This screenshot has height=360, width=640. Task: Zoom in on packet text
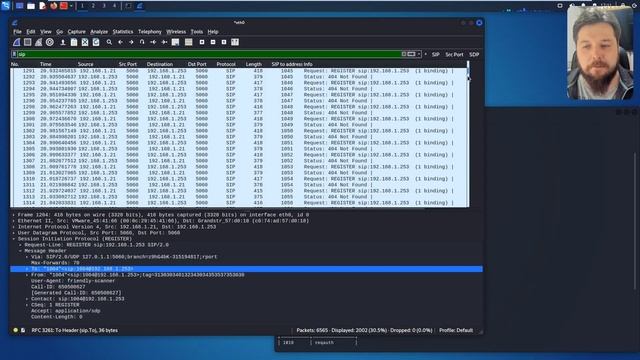tap(202, 42)
